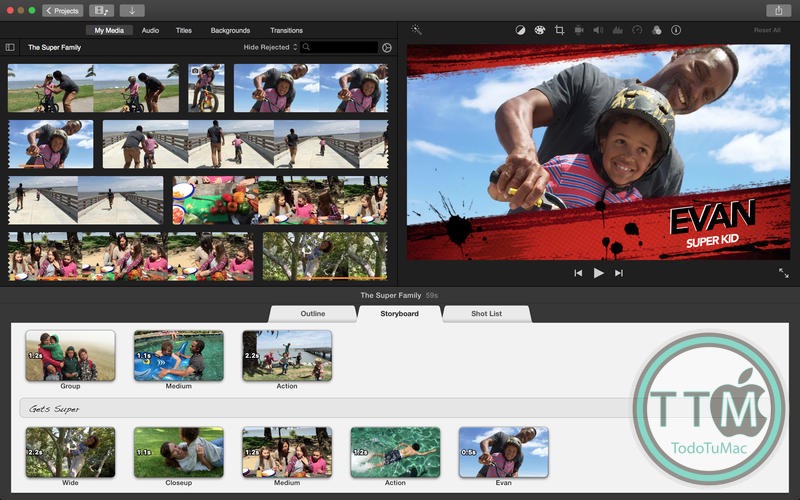Skip to previous clip in viewer
The image size is (800, 500).
tap(578, 273)
